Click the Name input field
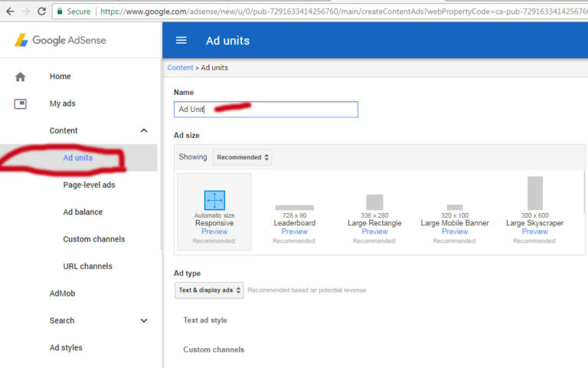Image resolution: width=588 pixels, height=368 pixels. pyautogui.click(x=266, y=110)
